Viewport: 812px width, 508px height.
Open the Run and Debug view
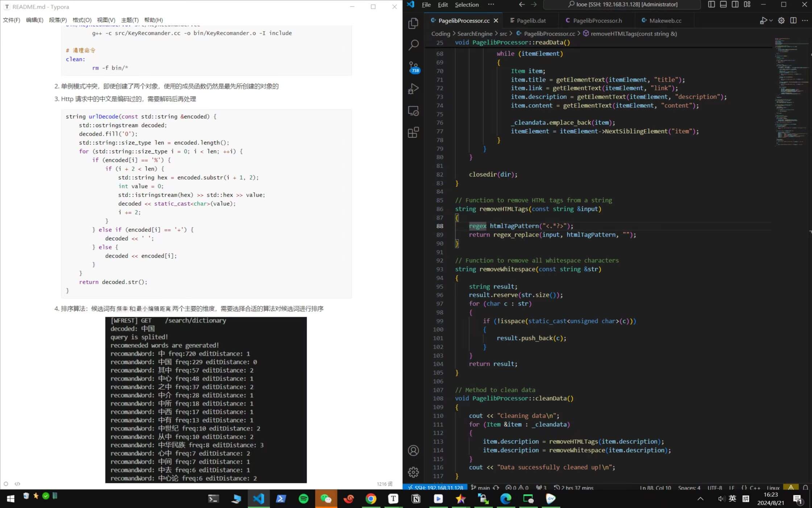tap(413, 89)
